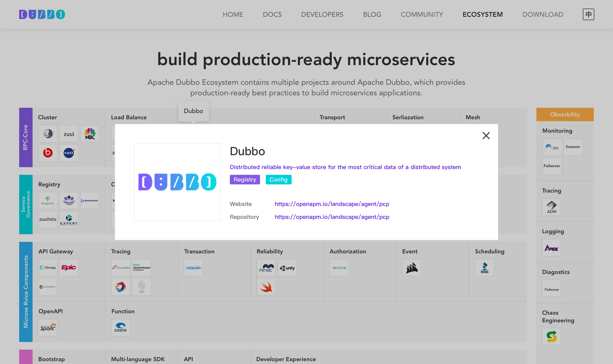Select the Space cube tile under Tracing
This screenshot has height=364, width=613.
(142, 287)
